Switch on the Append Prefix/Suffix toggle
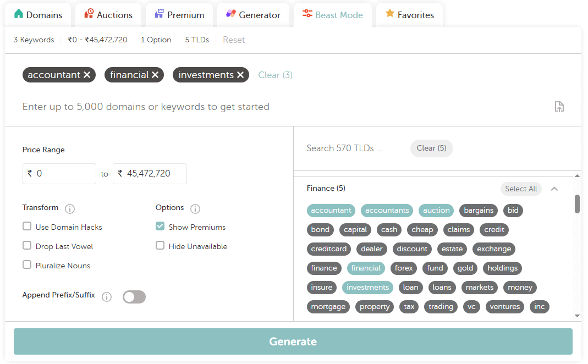Image resolution: width=588 pixels, height=364 pixels. pos(134,296)
